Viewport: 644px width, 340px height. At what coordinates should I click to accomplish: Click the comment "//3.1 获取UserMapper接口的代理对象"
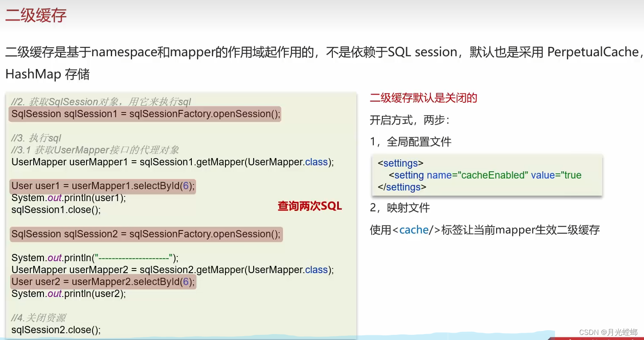95,150
